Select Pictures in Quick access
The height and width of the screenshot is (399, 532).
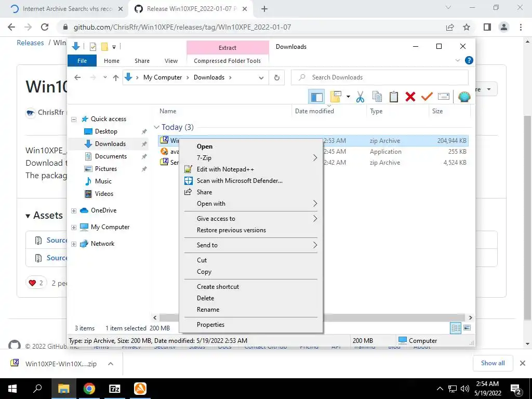click(x=105, y=169)
